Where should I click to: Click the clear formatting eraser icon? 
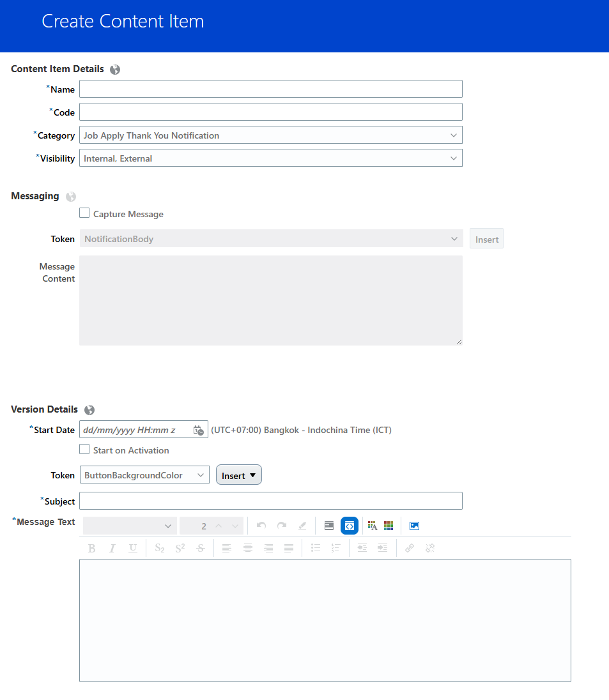[x=302, y=526]
